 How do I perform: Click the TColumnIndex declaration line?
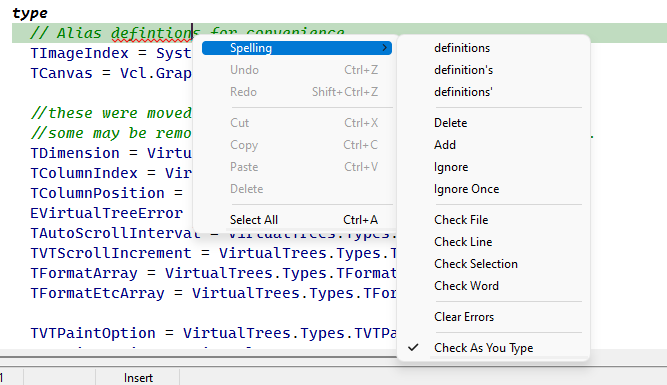111,173
